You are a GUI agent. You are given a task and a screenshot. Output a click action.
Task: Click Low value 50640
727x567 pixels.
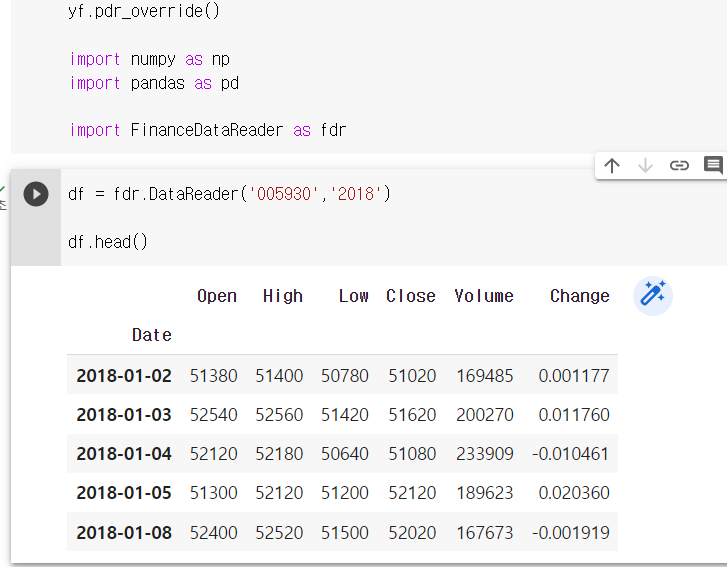coord(345,453)
